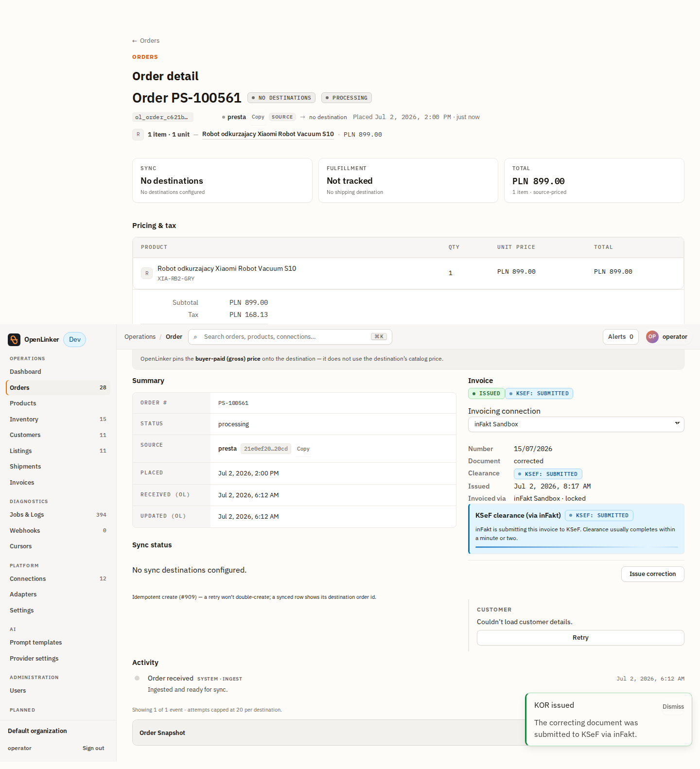The width and height of the screenshot is (700, 769).
Task: Click the 21e0ef20…20cd source chip
Action: tap(266, 449)
